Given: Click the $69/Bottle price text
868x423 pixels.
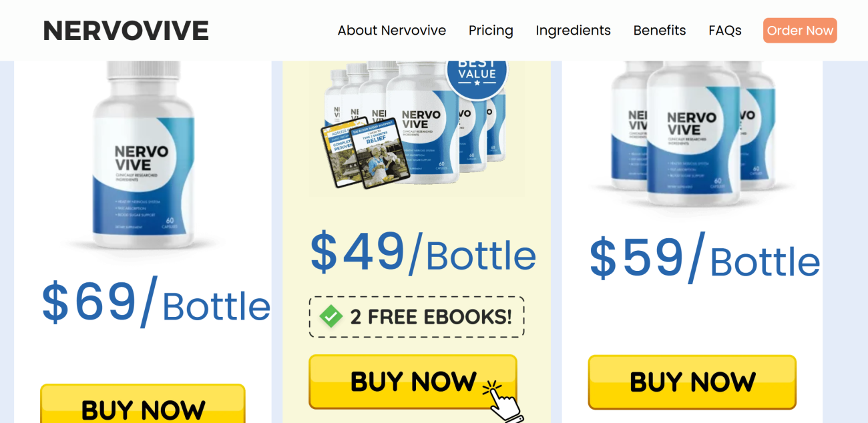Looking at the screenshot, I should pos(156,302).
